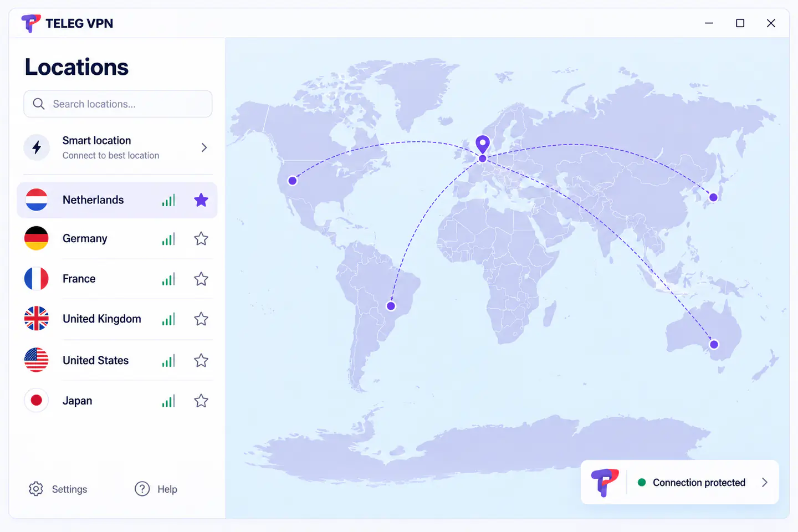
Task: Click the Connection protected status text
Action: click(699, 483)
